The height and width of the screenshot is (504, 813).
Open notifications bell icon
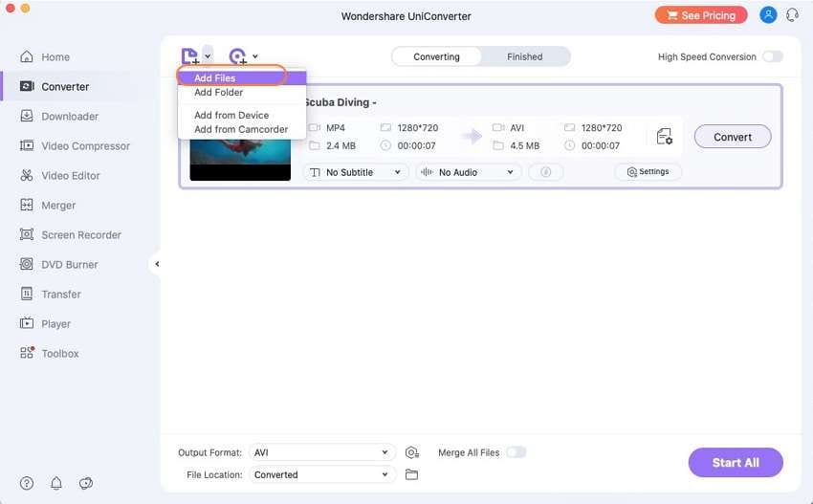(x=56, y=483)
